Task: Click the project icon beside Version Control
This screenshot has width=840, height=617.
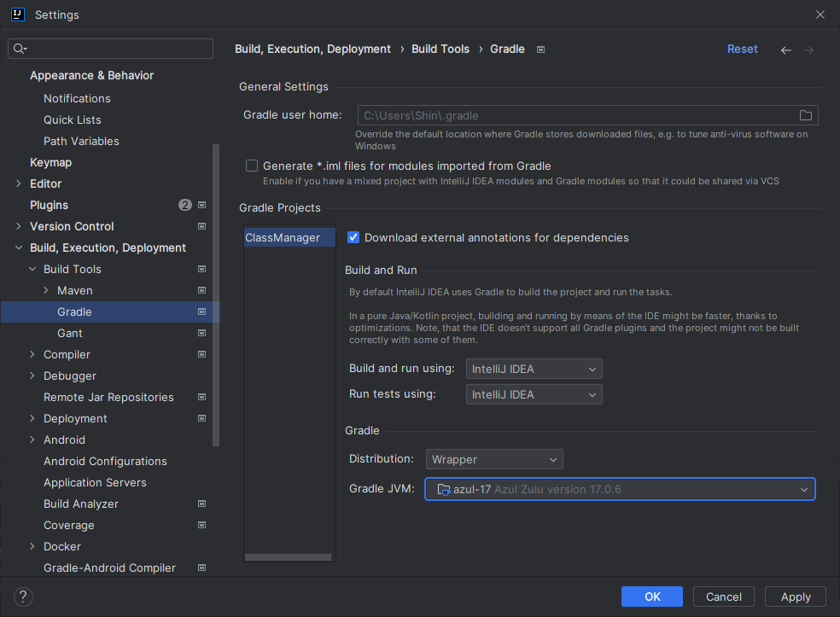Action: click(x=202, y=226)
